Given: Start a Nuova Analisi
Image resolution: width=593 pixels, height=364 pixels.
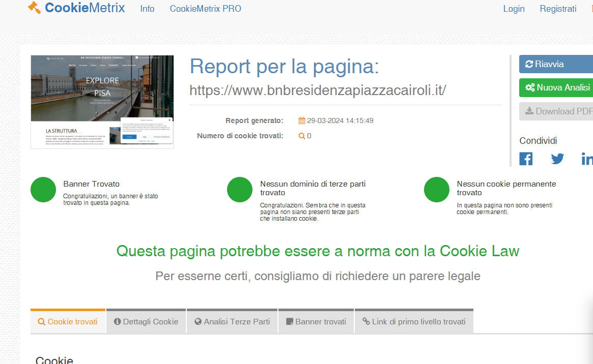Looking at the screenshot, I should click(x=556, y=87).
